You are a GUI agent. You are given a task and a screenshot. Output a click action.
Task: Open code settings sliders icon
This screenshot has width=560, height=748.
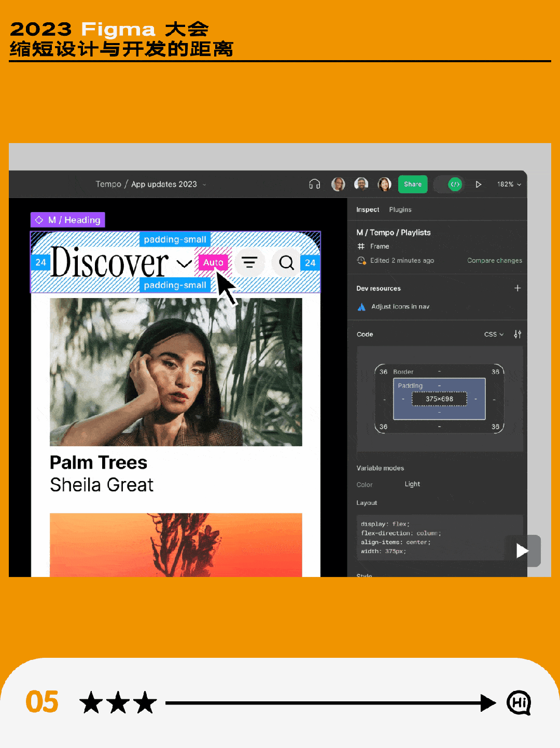[517, 334]
